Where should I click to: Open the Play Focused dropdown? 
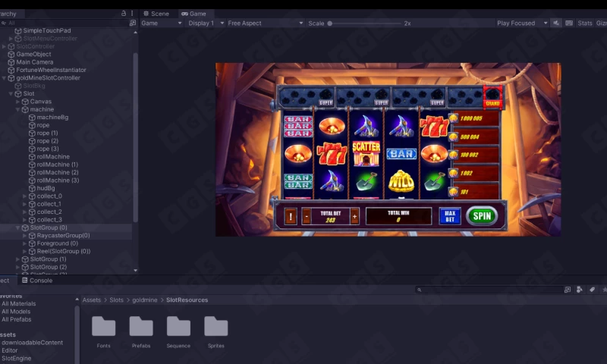522,24
